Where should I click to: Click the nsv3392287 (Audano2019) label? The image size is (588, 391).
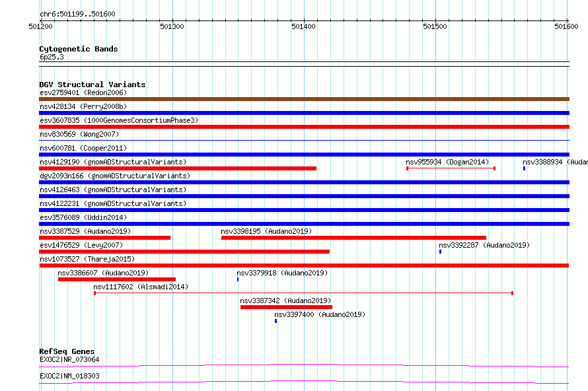click(484, 245)
